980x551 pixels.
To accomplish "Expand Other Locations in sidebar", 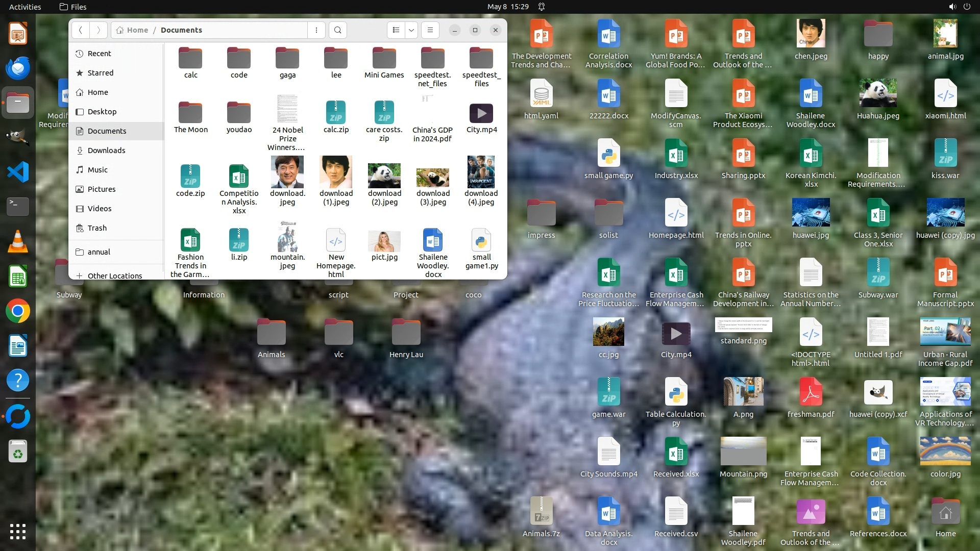I will (114, 275).
